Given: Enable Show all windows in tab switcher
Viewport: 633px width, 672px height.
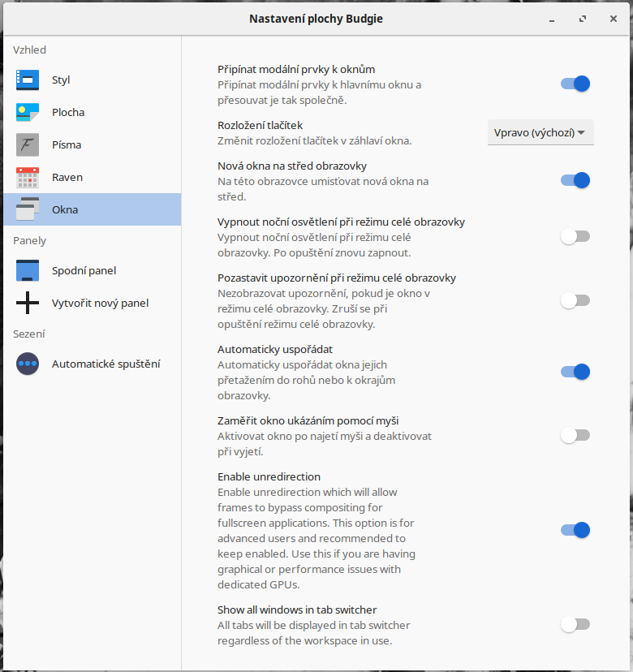Looking at the screenshot, I should click(575, 624).
